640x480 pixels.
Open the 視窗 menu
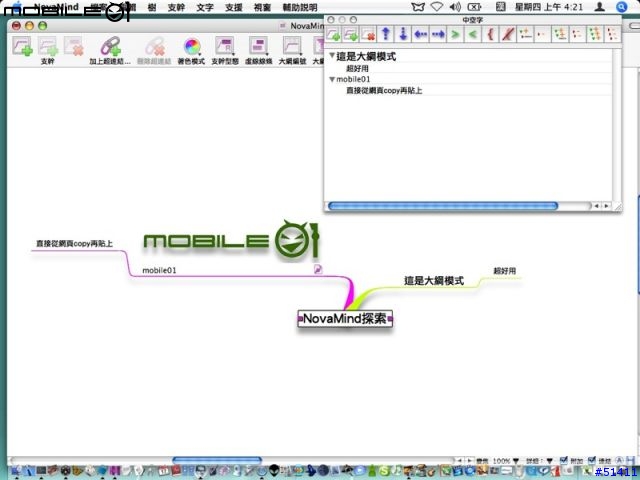(x=262, y=7)
